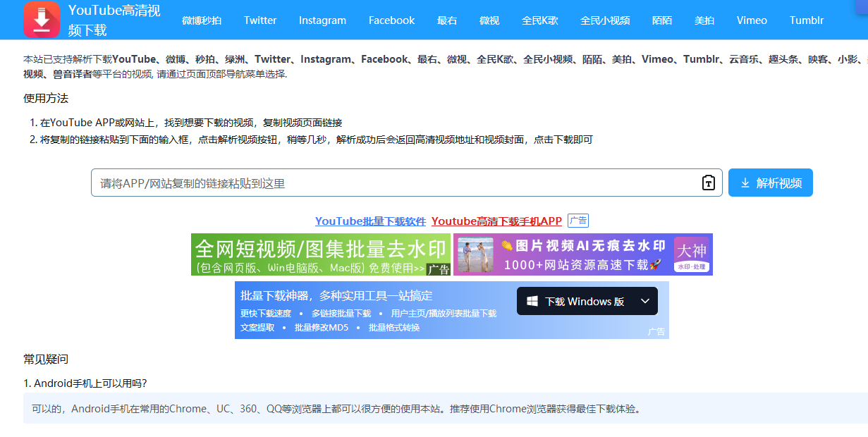Switch to the Instagram download page
This screenshot has width=868, height=437.
(322, 20)
